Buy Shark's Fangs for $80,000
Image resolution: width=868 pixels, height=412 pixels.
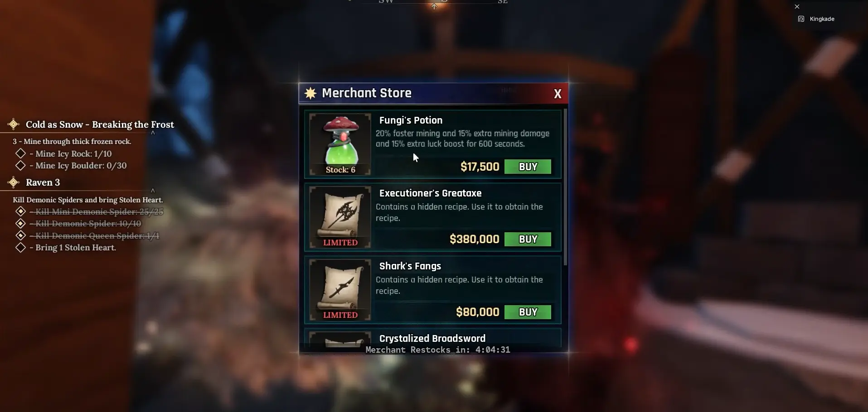(x=528, y=312)
